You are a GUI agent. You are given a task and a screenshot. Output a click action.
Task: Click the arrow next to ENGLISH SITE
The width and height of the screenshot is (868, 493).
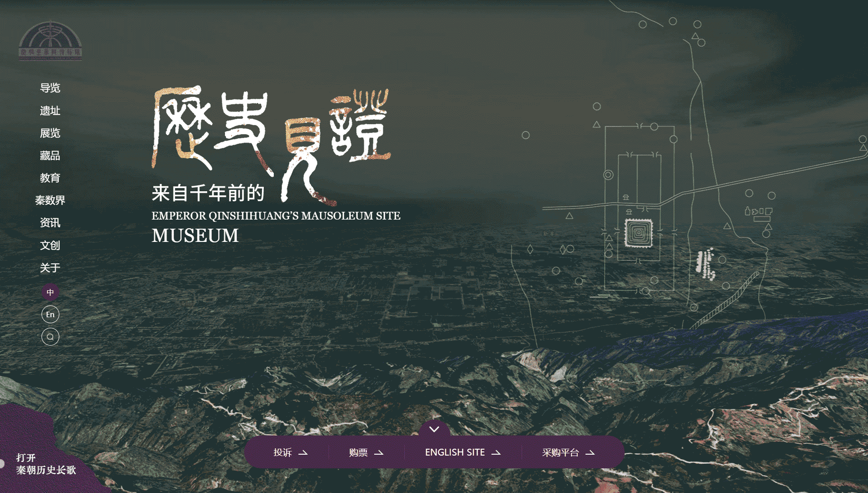tap(496, 453)
